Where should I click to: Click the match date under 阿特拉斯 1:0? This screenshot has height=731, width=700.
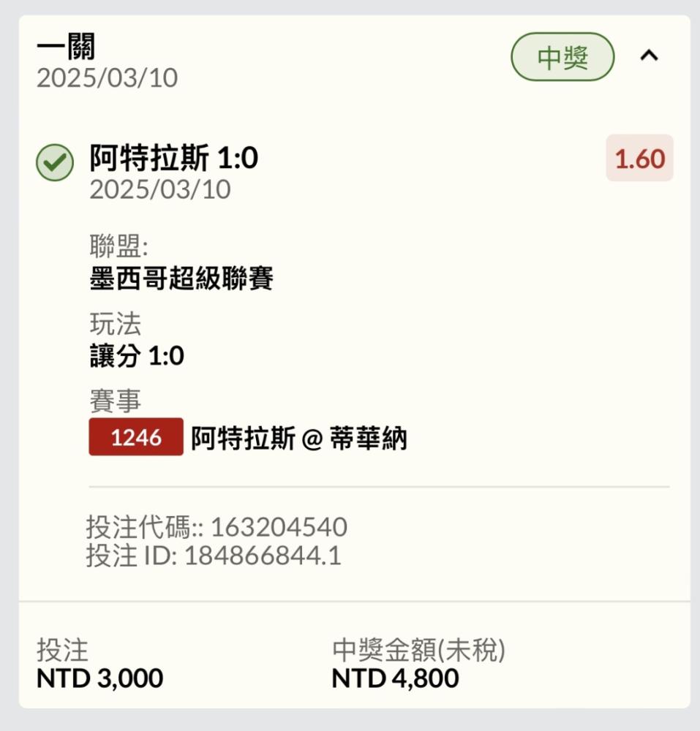pos(160,189)
